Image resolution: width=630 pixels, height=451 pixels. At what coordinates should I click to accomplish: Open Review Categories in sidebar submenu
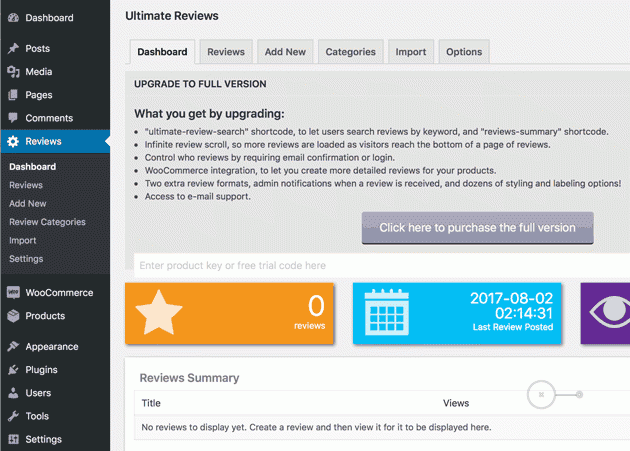click(47, 222)
